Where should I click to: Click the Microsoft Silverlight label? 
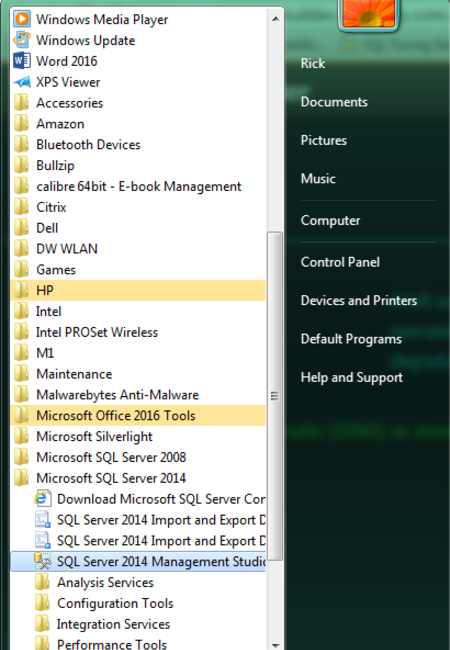[x=94, y=437]
